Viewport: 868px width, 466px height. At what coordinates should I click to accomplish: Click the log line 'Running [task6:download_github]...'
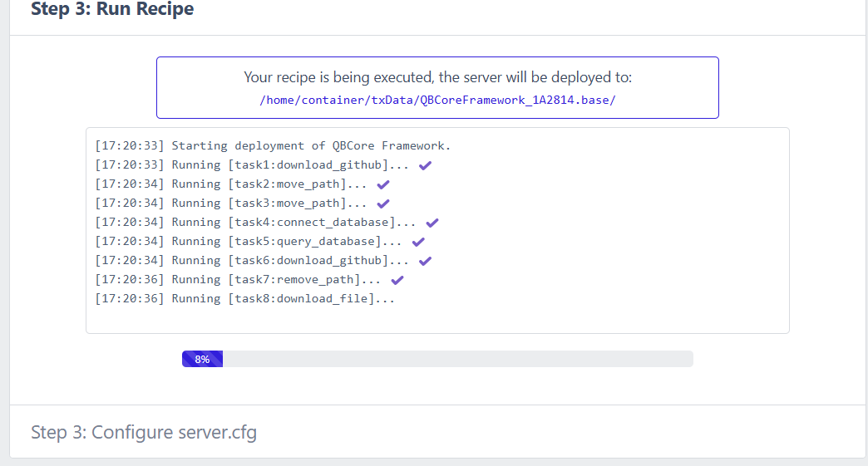(252, 260)
